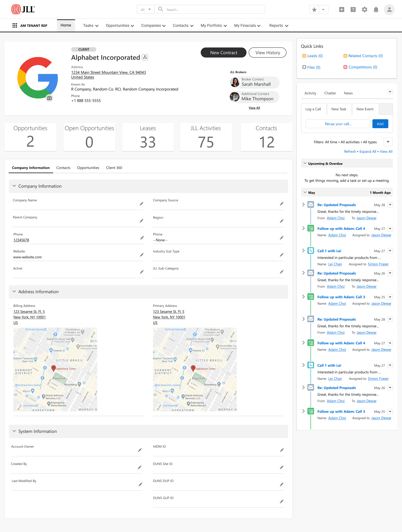The height and width of the screenshot is (532, 402).
Task: Click the View History button
Action: (267, 53)
